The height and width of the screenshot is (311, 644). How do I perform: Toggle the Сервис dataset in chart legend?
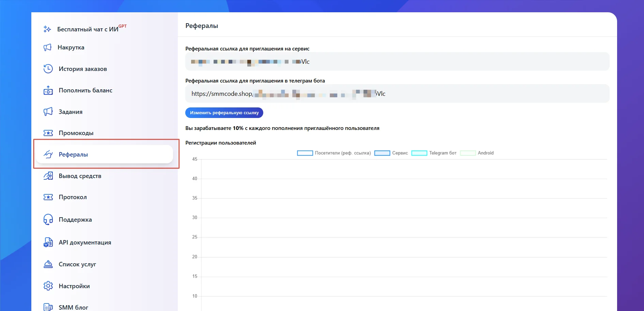[x=391, y=153]
